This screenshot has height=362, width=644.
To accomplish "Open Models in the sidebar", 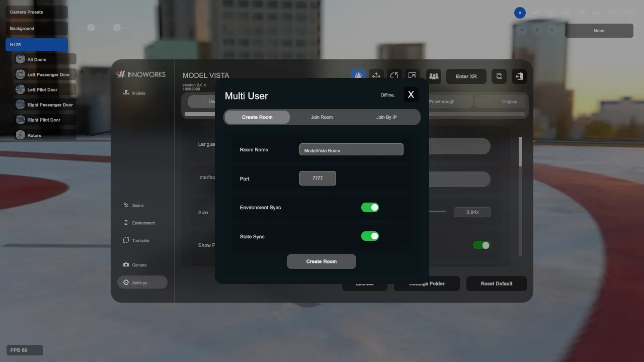I will (x=134, y=93).
